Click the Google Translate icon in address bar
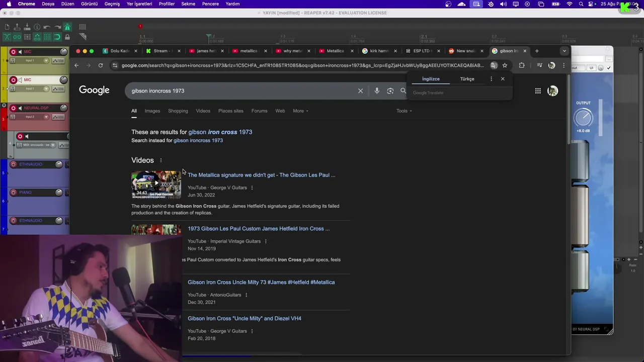644x362 pixels. 494,65
